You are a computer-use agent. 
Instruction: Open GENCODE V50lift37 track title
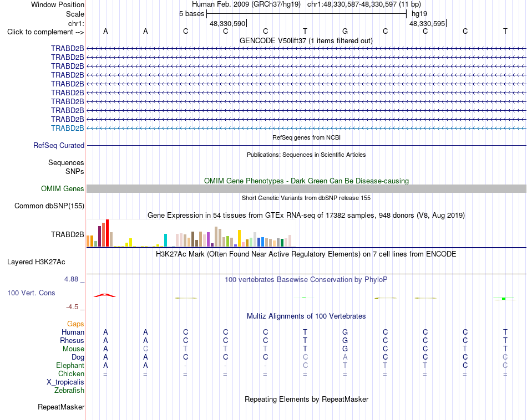pyautogui.click(x=306, y=40)
